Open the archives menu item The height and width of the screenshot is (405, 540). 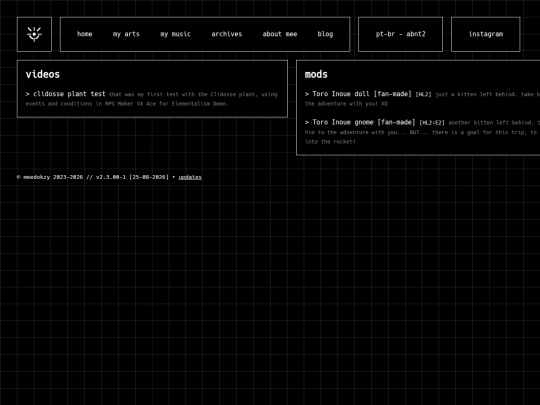click(x=227, y=34)
